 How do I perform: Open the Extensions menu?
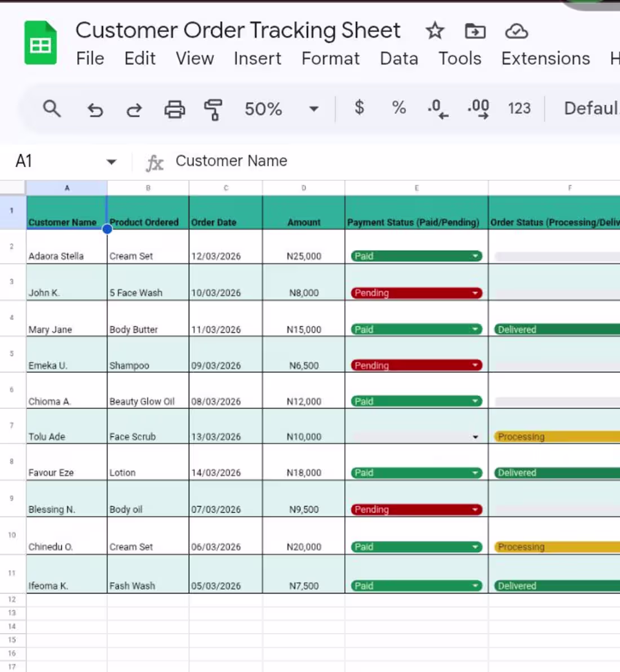[546, 58]
